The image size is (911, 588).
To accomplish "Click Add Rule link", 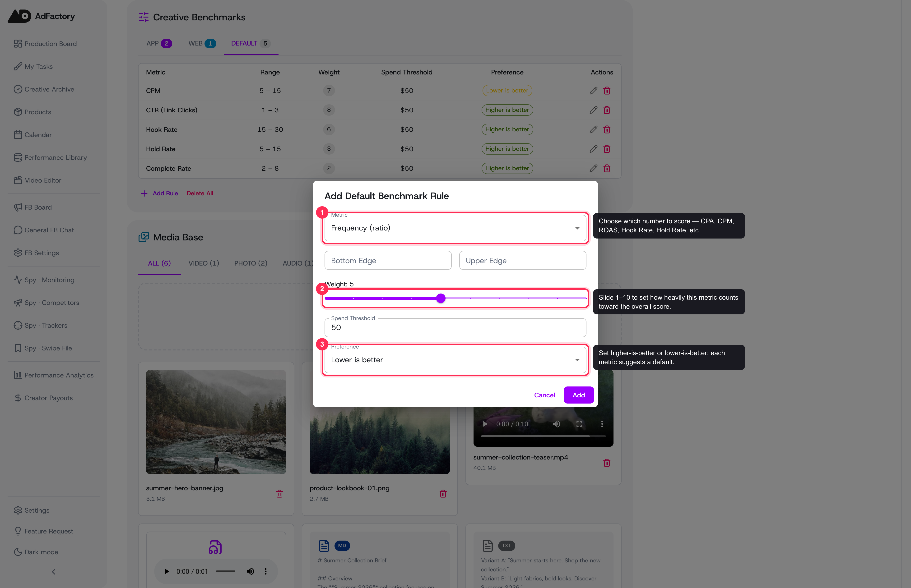I will [x=159, y=193].
